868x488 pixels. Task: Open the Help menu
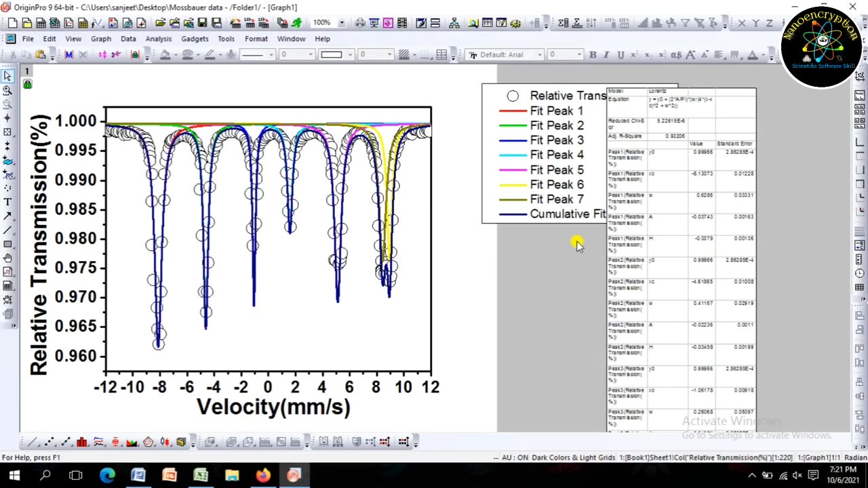(x=322, y=39)
